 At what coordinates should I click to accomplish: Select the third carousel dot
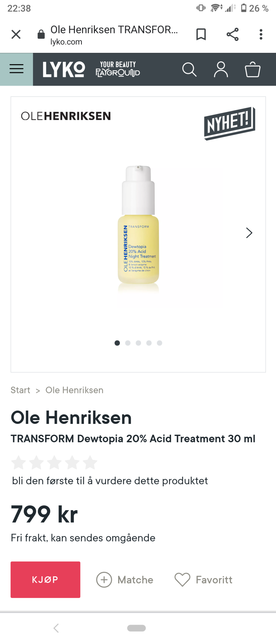coord(138,343)
